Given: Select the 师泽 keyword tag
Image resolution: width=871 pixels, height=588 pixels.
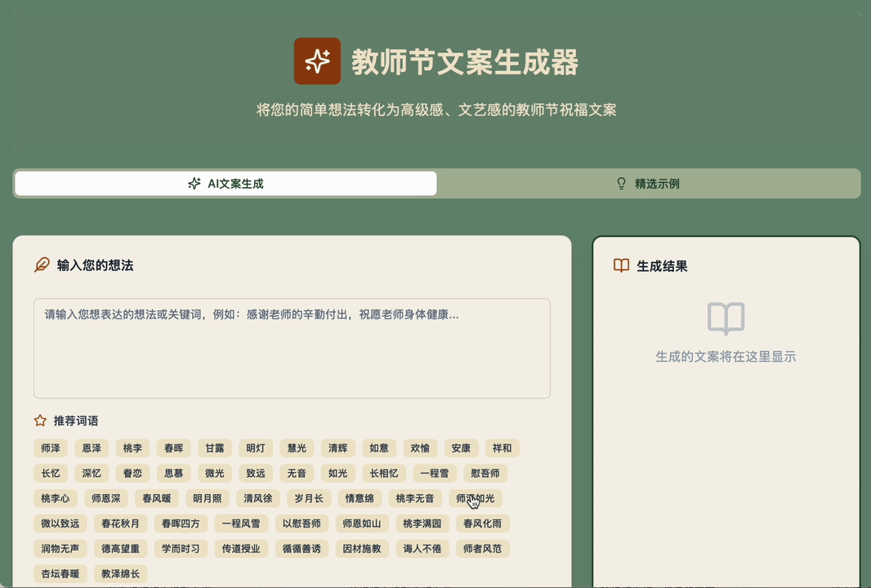Looking at the screenshot, I should tap(51, 448).
